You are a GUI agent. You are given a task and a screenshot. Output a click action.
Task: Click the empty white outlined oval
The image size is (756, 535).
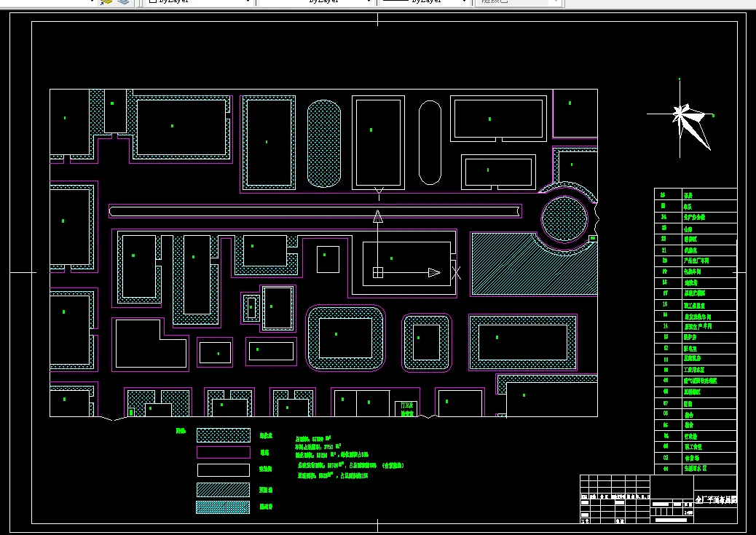click(430, 143)
